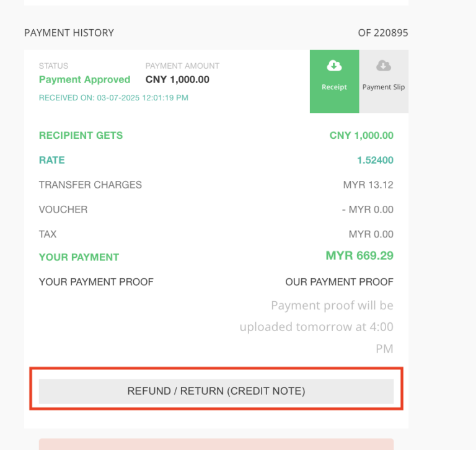Screen dimensions: 476x450
Task: Select the MYR 669.29 total payment
Action: point(359,255)
